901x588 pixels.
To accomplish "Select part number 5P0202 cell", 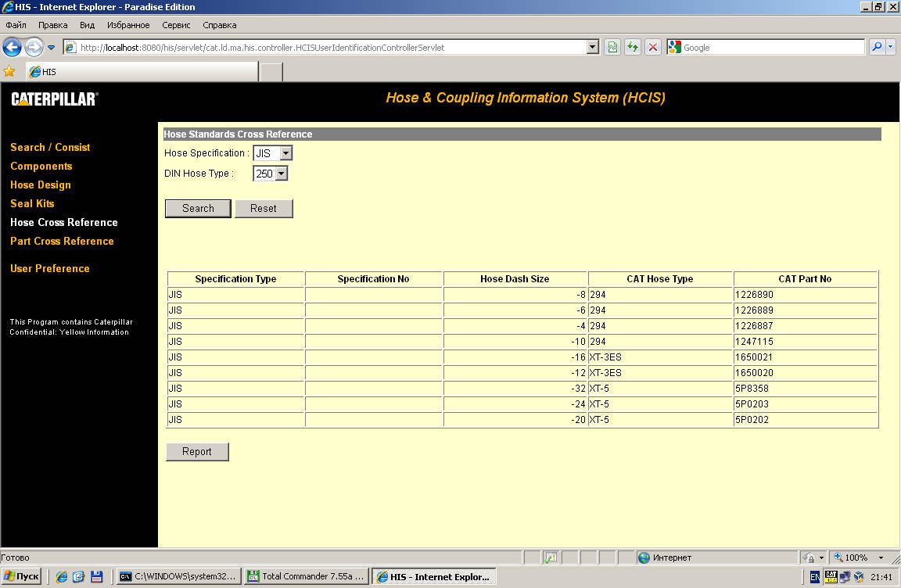I will click(x=805, y=420).
